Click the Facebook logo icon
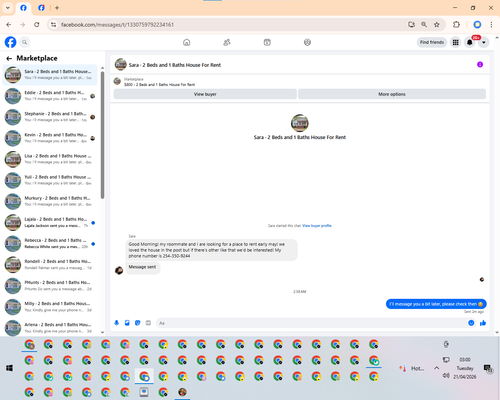Viewport: 500px width, 400px height. tap(10, 42)
